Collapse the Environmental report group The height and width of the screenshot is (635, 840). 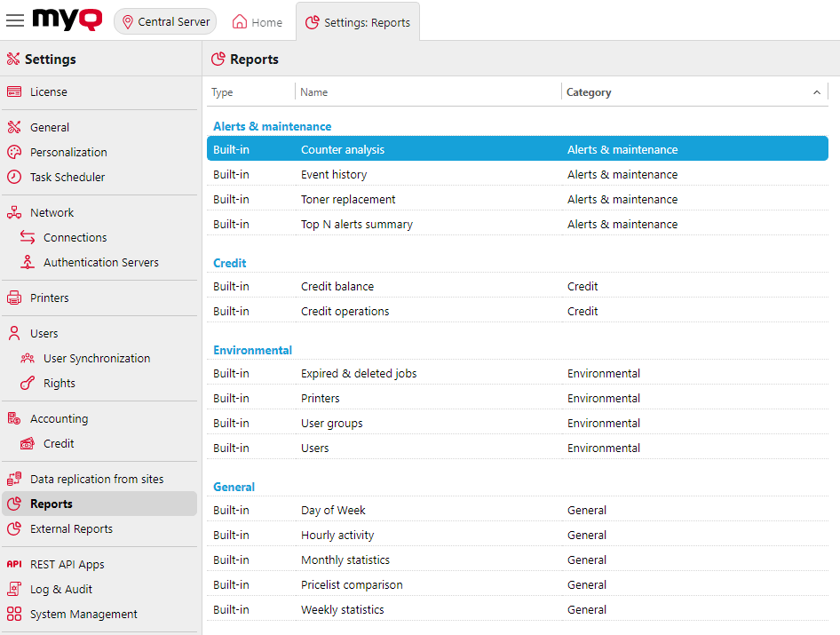coord(252,351)
